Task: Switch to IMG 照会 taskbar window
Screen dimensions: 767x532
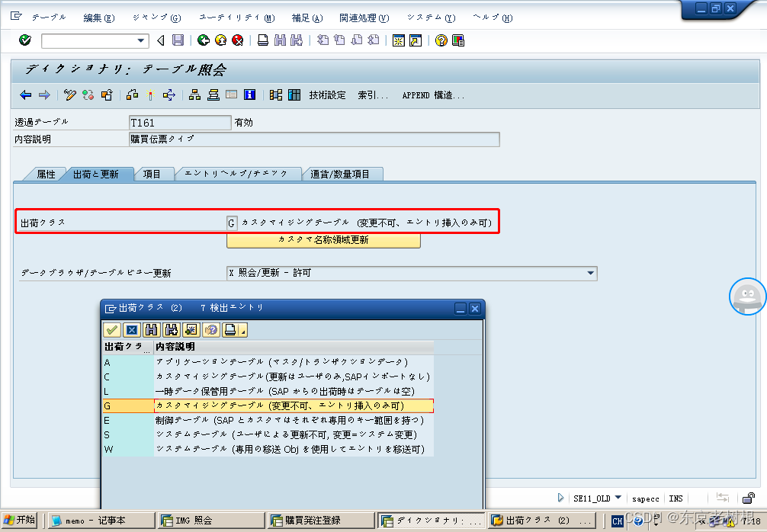Action: tap(211, 521)
